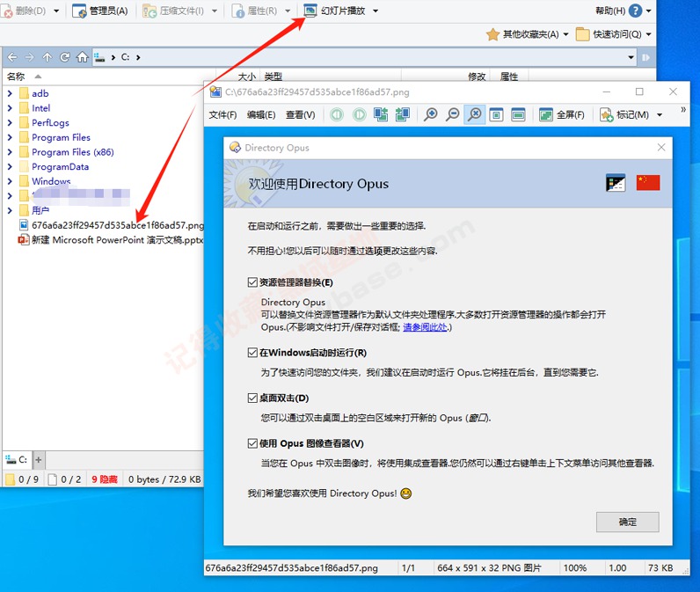Screen dimensions: 700x592
Task: Go forward with the right arrow icon
Action: [30, 57]
